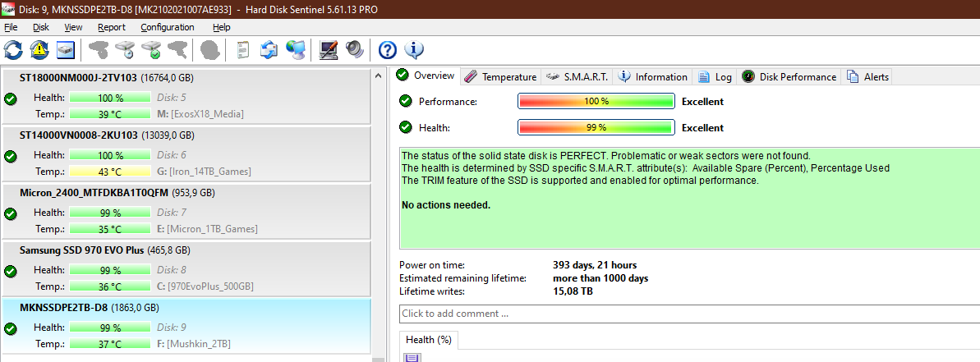The width and height of the screenshot is (980, 362).
Task: Switch to the Overview tab
Action: click(x=427, y=76)
